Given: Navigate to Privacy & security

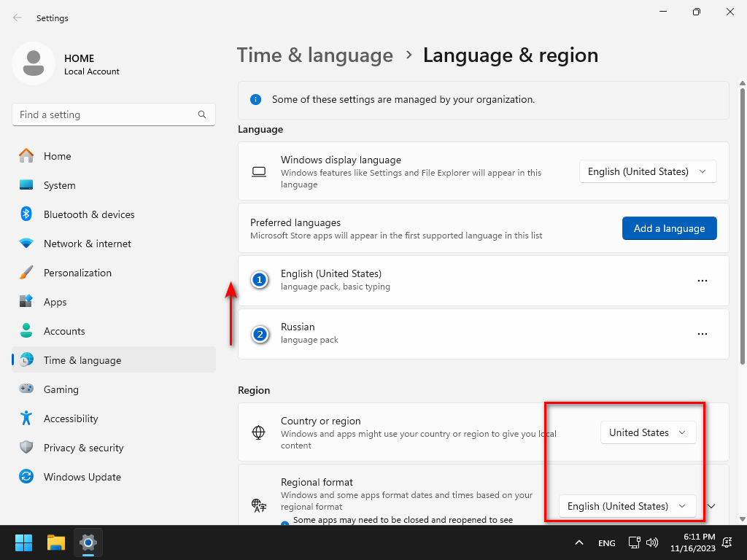Looking at the screenshot, I should [83, 448].
